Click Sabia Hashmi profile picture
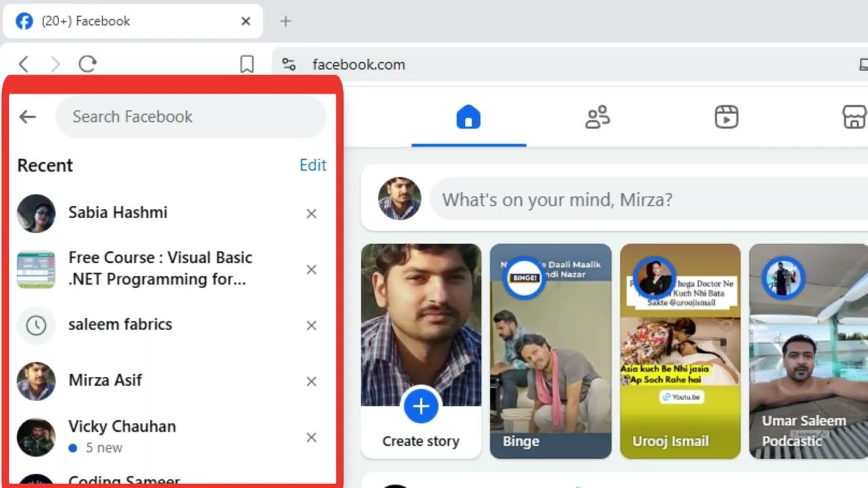The width and height of the screenshot is (868, 488). click(x=36, y=213)
